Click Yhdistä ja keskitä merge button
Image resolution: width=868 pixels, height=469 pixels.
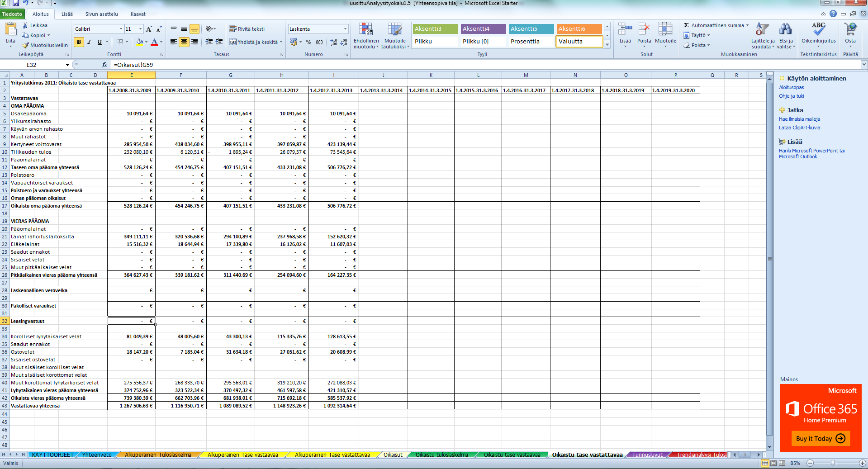point(253,42)
